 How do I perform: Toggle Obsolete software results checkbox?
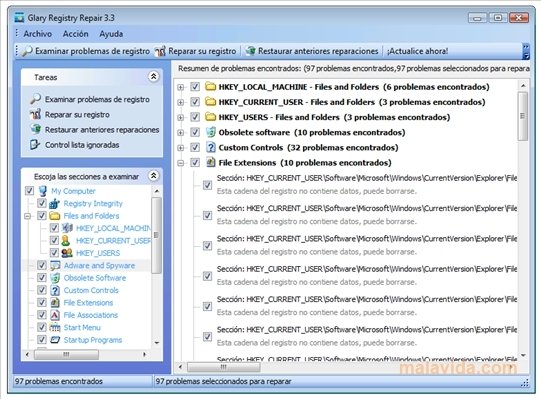click(195, 132)
